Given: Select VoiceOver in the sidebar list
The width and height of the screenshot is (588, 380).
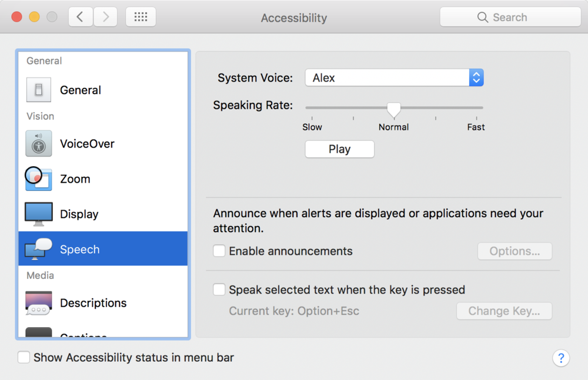Looking at the screenshot, I should coord(103,143).
